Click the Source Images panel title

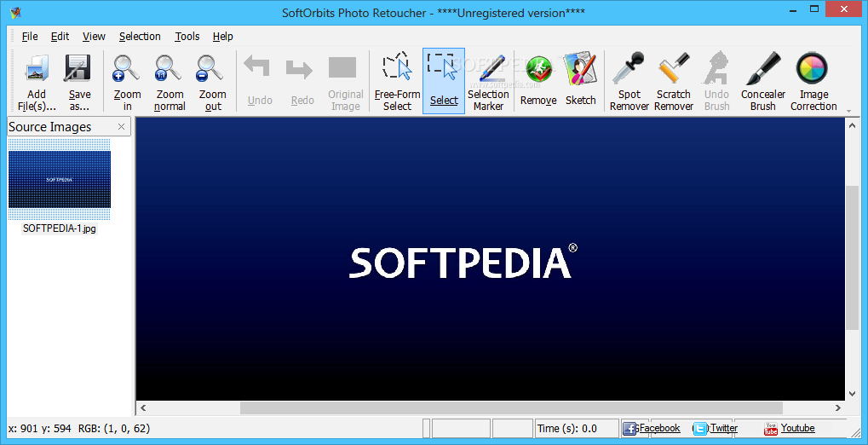49,127
